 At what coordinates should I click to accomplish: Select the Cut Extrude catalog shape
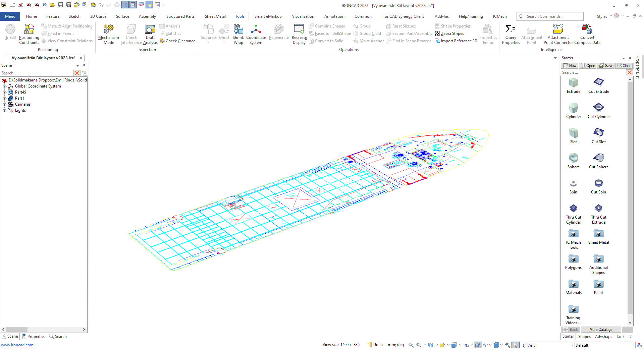(x=599, y=85)
